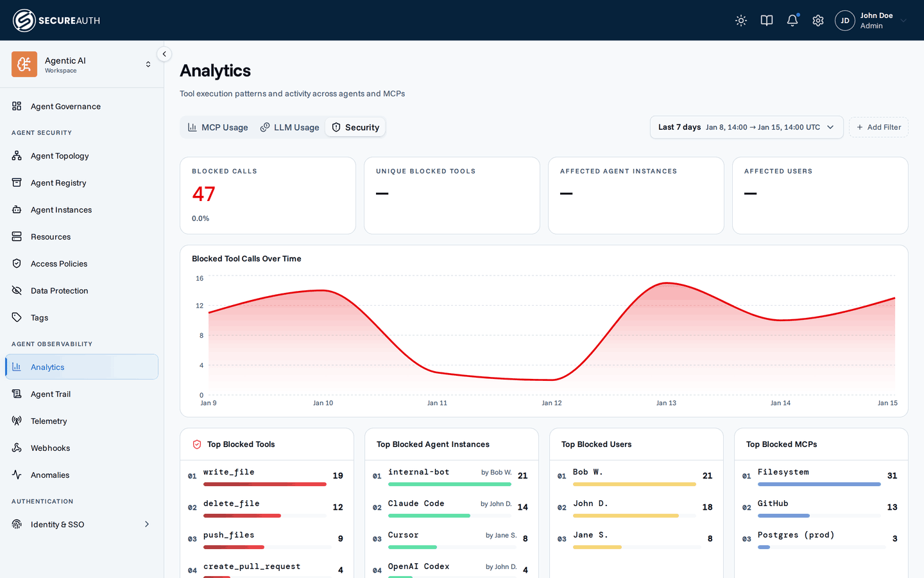Click the Tags icon

17,317
